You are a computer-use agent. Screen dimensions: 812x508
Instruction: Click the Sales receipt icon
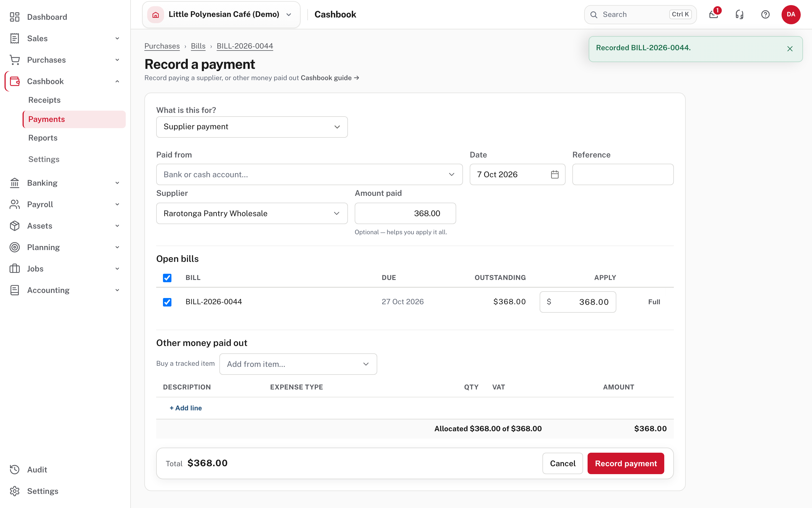(x=14, y=38)
